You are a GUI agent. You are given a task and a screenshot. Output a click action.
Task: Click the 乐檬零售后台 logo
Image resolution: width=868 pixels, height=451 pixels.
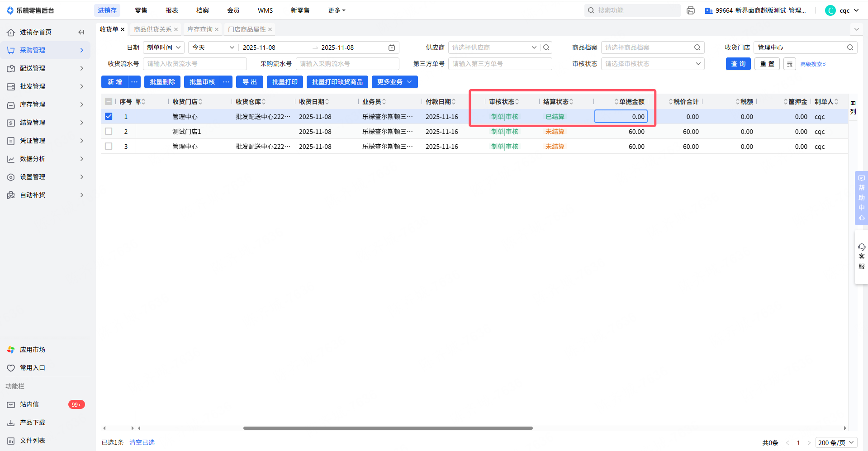coord(31,10)
